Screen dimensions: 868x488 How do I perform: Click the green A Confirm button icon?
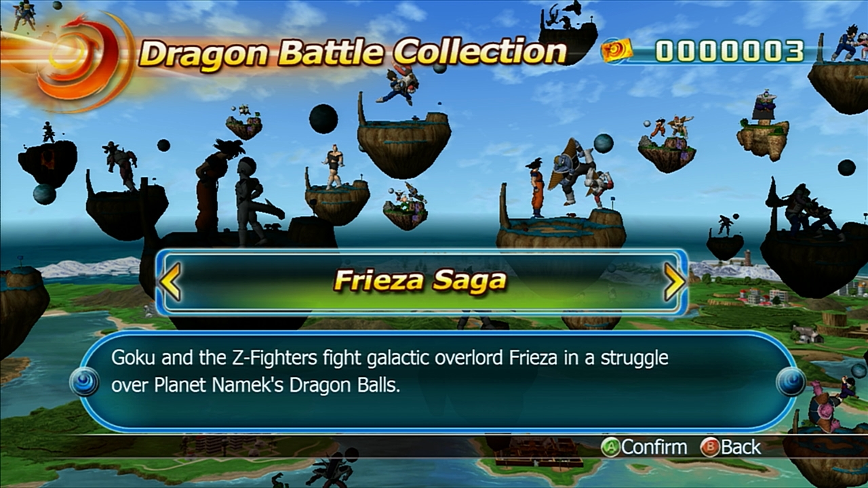tap(611, 447)
